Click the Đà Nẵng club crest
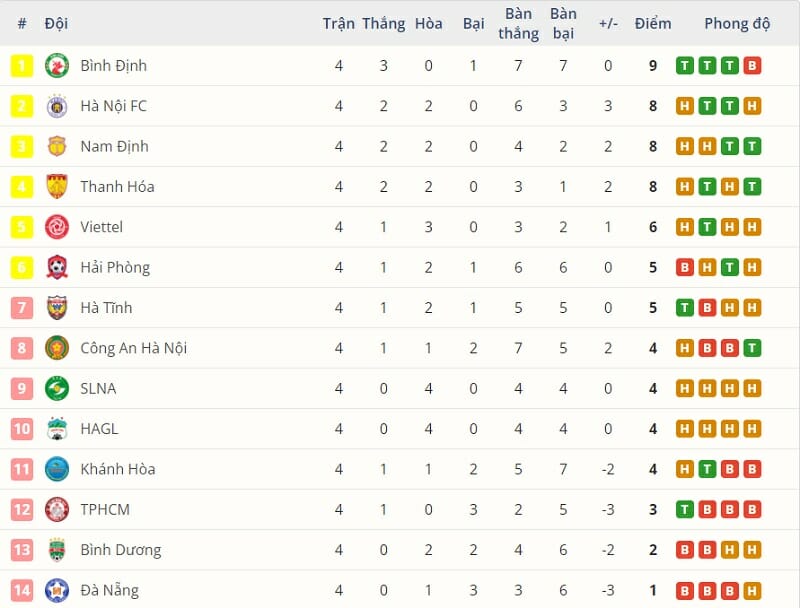This screenshot has height=608, width=800. pyautogui.click(x=56, y=590)
